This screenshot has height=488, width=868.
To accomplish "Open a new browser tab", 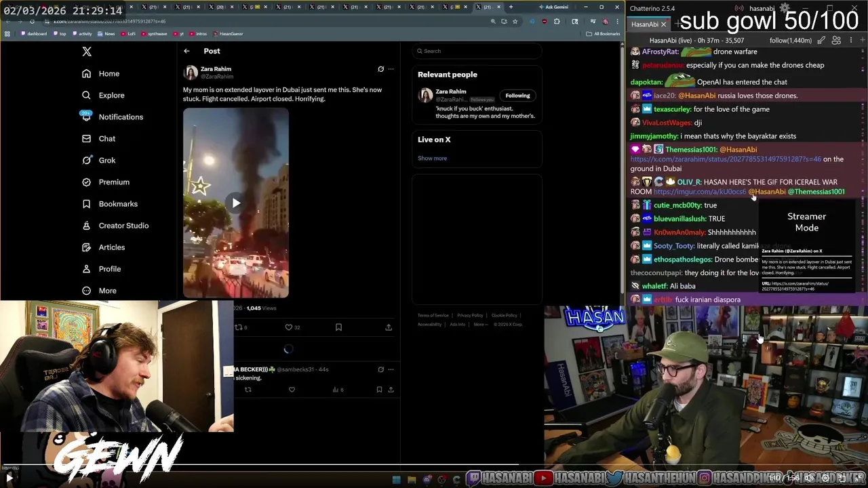I will (511, 7).
